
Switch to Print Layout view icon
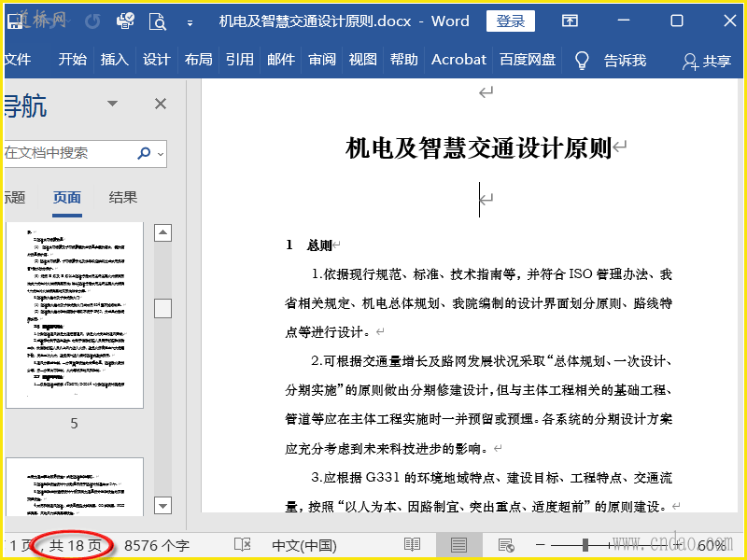coord(458,545)
